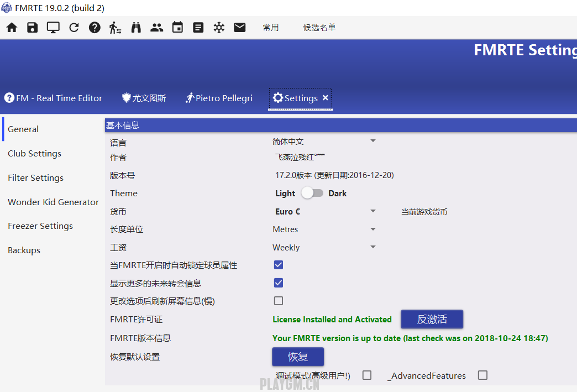
Task: Open Backups section
Action: click(x=24, y=250)
